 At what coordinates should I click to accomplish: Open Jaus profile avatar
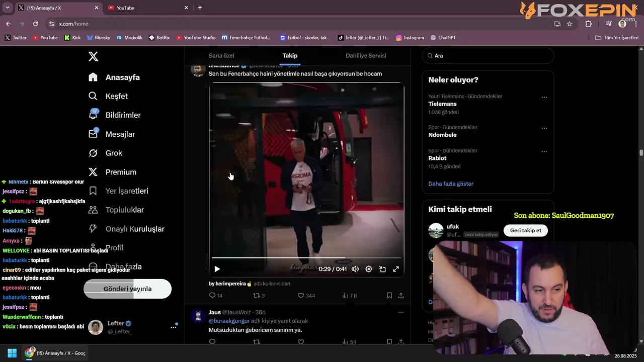(x=198, y=316)
